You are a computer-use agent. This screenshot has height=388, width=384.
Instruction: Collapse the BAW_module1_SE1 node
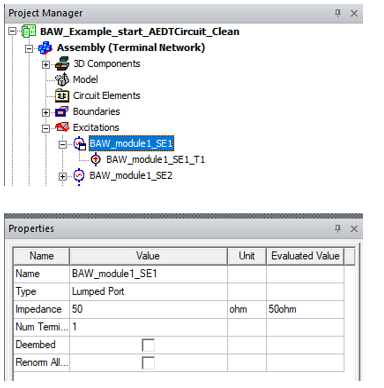click(x=62, y=145)
